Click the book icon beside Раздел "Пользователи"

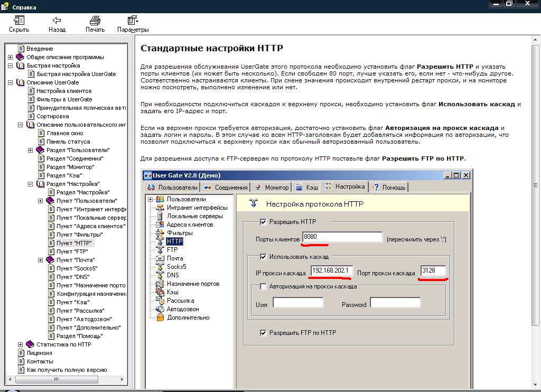40,150
